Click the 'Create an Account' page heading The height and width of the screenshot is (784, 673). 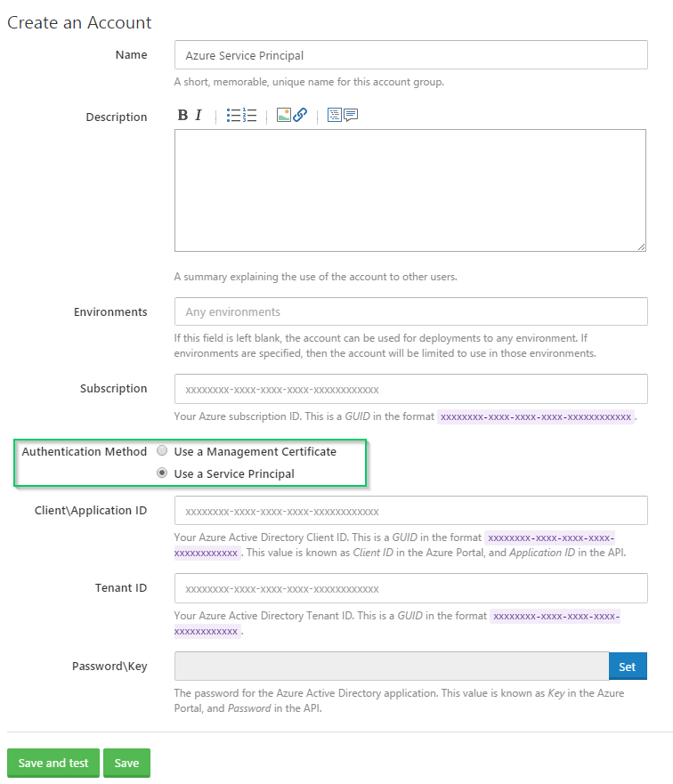coord(79,22)
